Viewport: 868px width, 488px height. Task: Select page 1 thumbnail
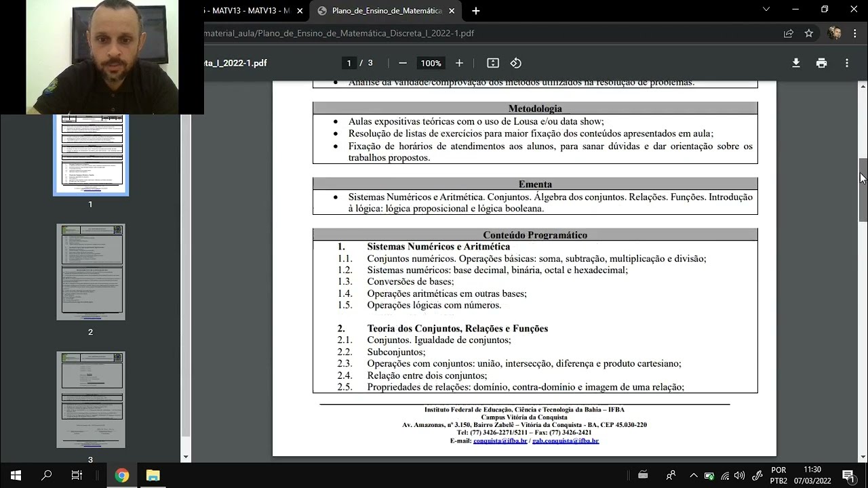pyautogui.click(x=91, y=155)
